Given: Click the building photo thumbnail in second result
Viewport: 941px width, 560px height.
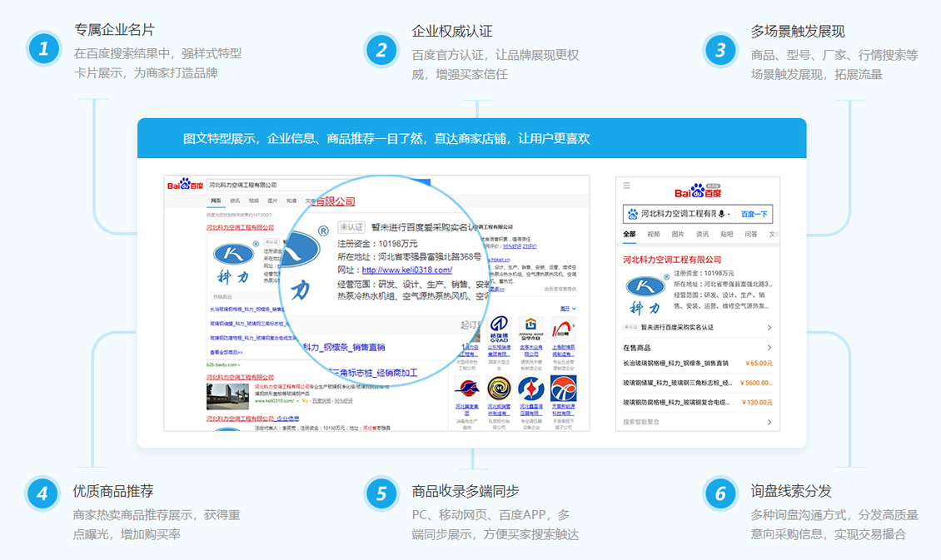Looking at the screenshot, I should pyautogui.click(x=227, y=396).
